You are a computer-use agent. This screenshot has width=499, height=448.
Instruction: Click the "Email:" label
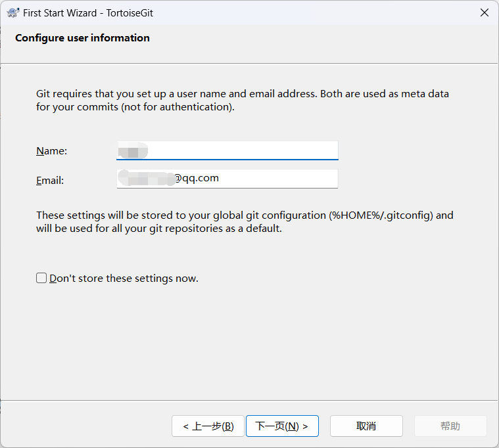[50, 180]
